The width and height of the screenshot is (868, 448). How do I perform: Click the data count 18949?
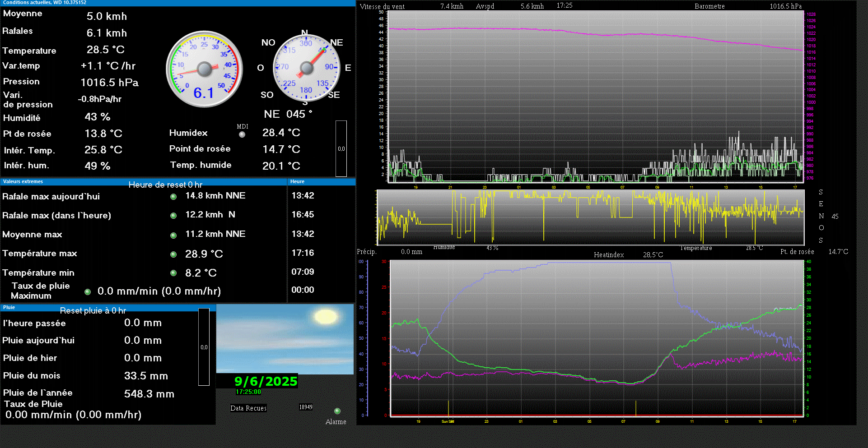pos(306,407)
